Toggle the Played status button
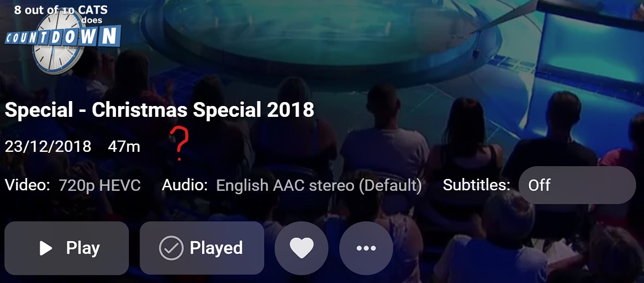This screenshot has width=644, height=283. click(201, 248)
